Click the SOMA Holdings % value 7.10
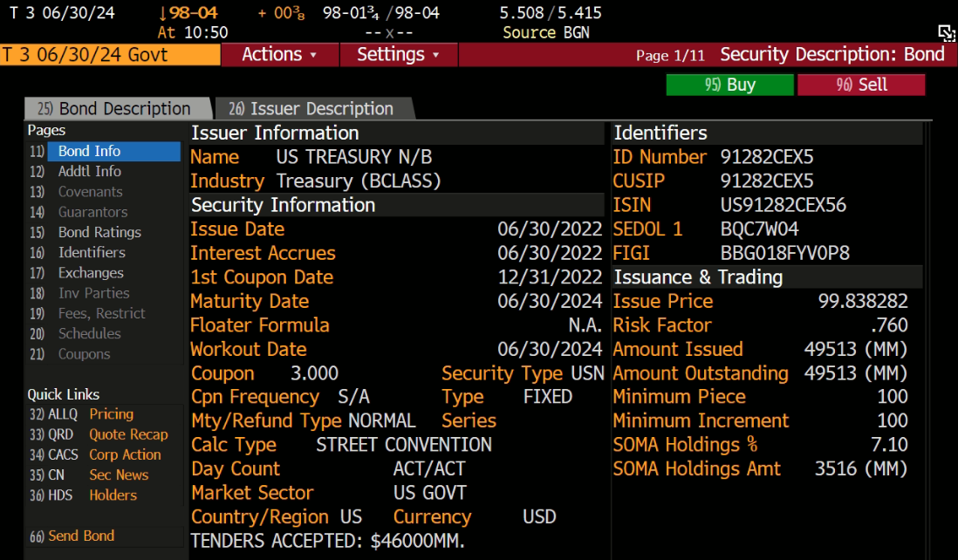This screenshot has width=958, height=560. (x=890, y=445)
